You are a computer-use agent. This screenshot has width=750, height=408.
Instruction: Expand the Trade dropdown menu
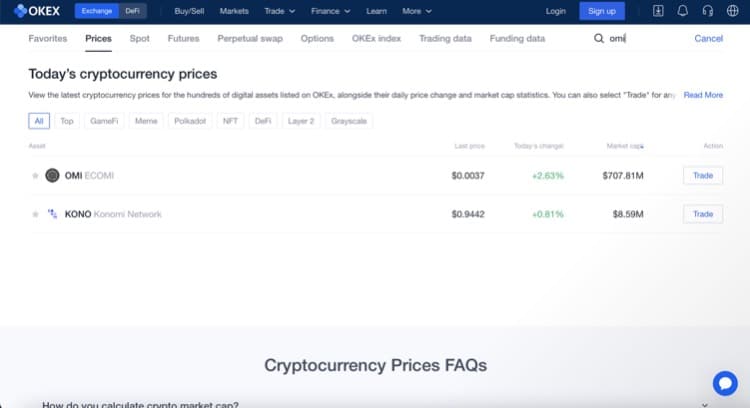(x=279, y=11)
